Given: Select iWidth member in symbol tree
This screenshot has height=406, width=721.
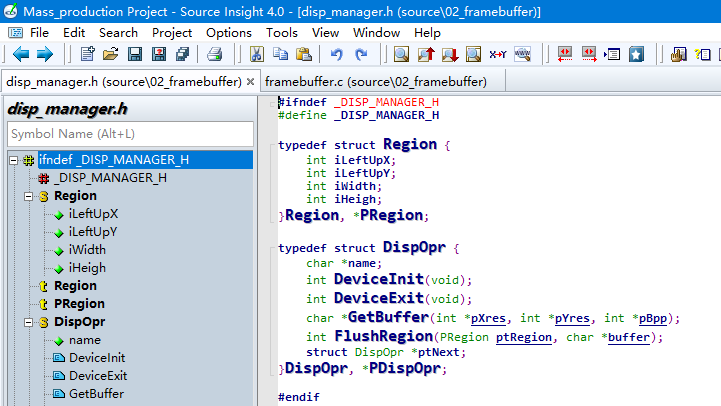Looking at the screenshot, I should click(87, 250).
